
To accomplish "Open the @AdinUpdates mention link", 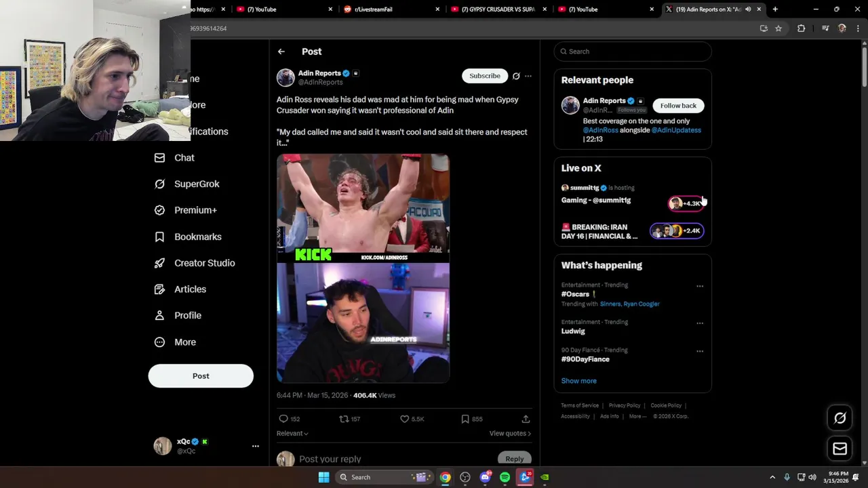I will (676, 130).
